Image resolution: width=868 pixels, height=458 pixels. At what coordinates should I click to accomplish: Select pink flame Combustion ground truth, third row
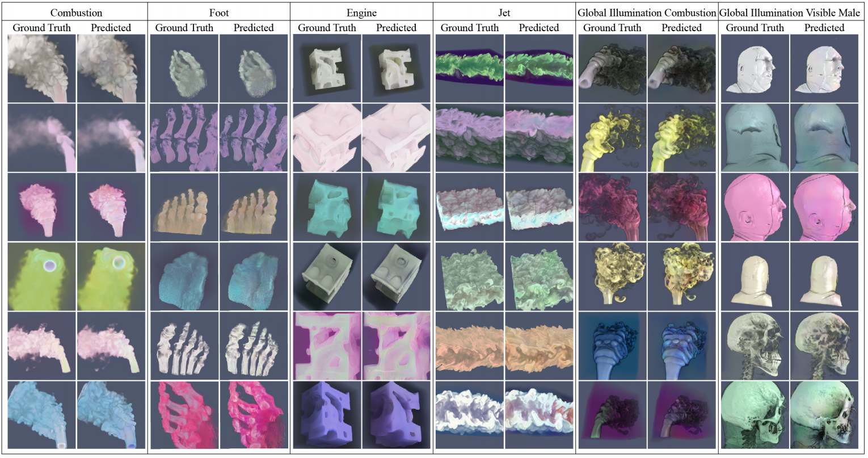point(41,207)
